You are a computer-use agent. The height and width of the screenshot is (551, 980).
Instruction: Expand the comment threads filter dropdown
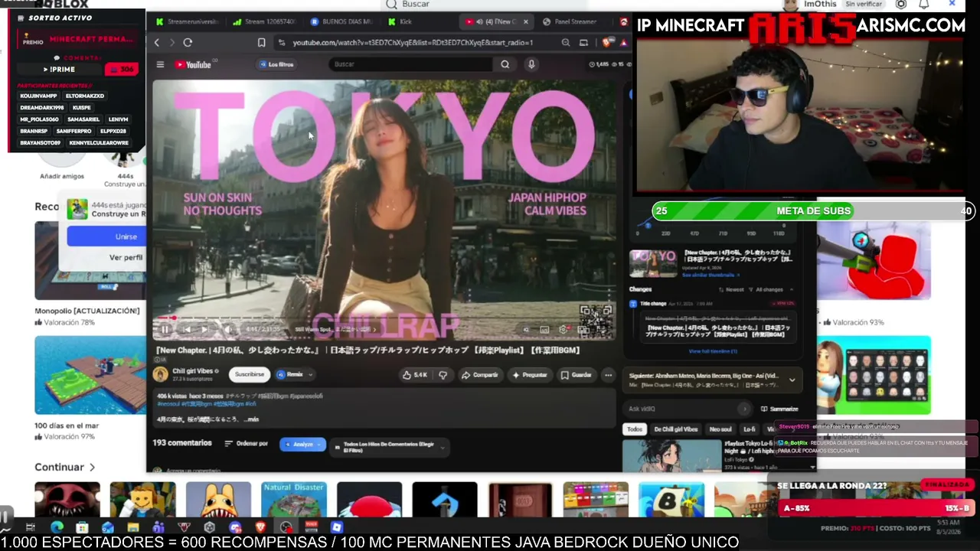point(389,447)
